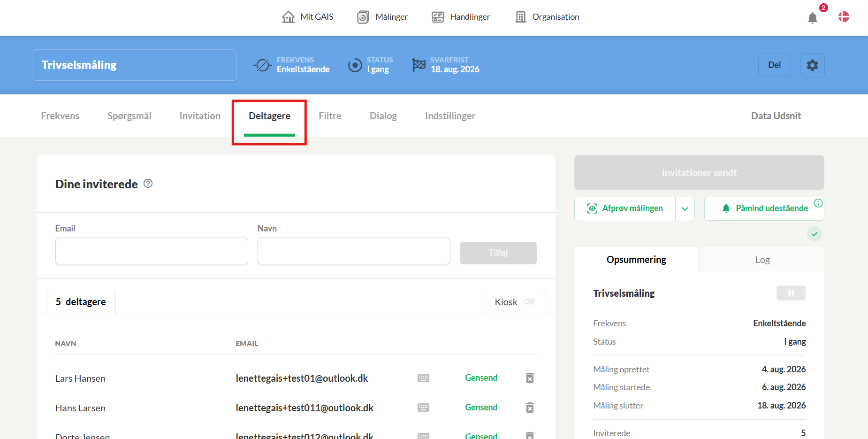Click the name Lars Hansen
The height and width of the screenshot is (439, 868).
[x=80, y=378]
